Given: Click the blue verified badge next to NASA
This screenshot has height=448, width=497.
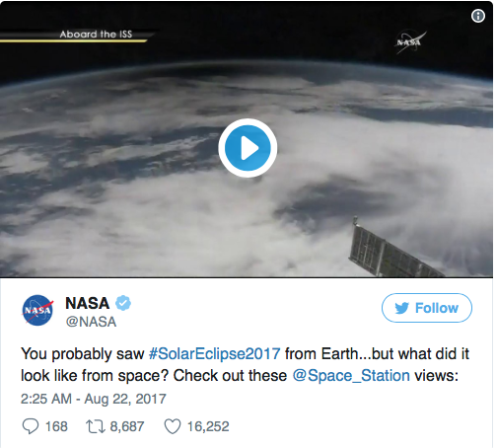Looking at the screenshot, I should pyautogui.click(x=123, y=303).
